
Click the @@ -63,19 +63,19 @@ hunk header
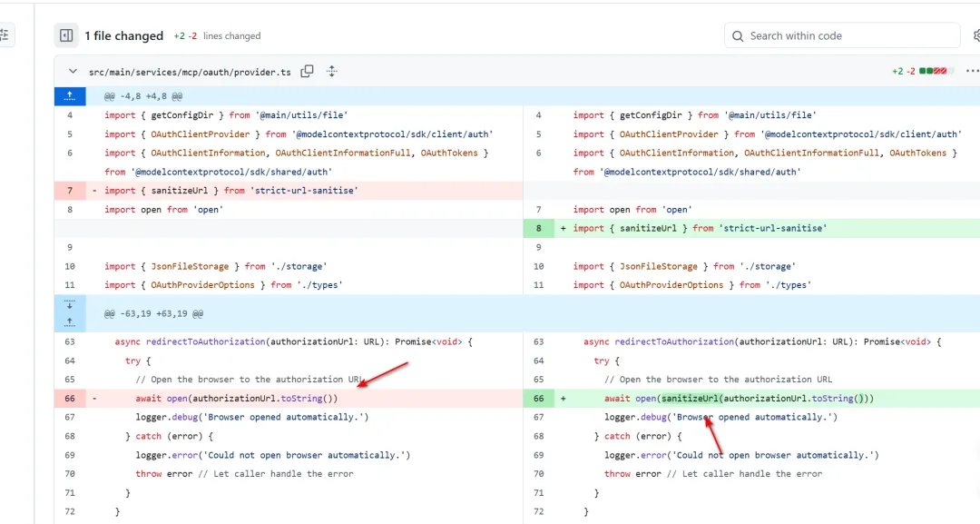tap(153, 313)
